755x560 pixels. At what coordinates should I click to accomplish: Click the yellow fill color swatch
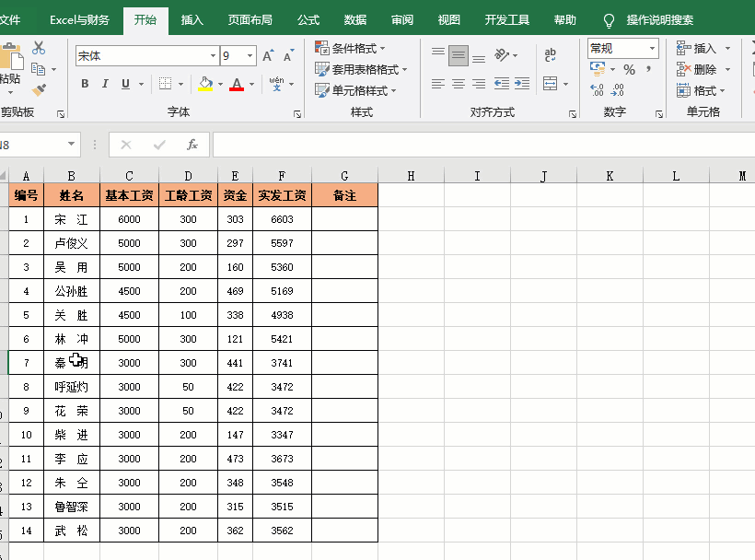(205, 84)
